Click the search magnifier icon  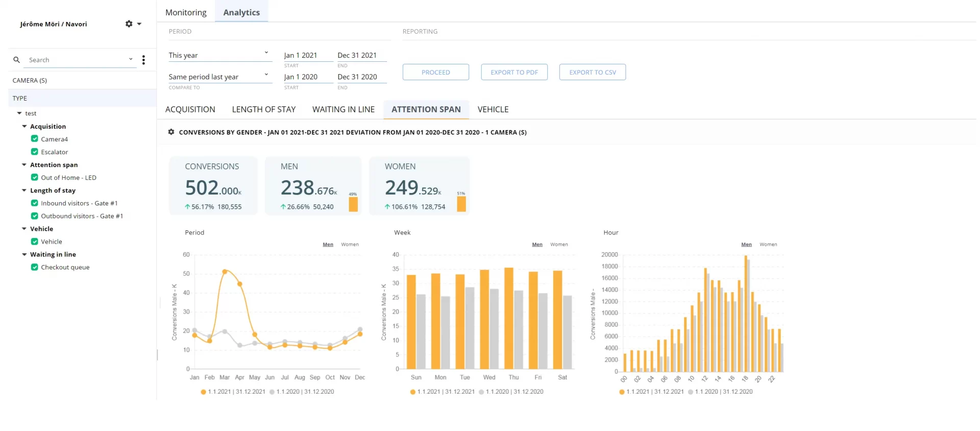tap(16, 60)
